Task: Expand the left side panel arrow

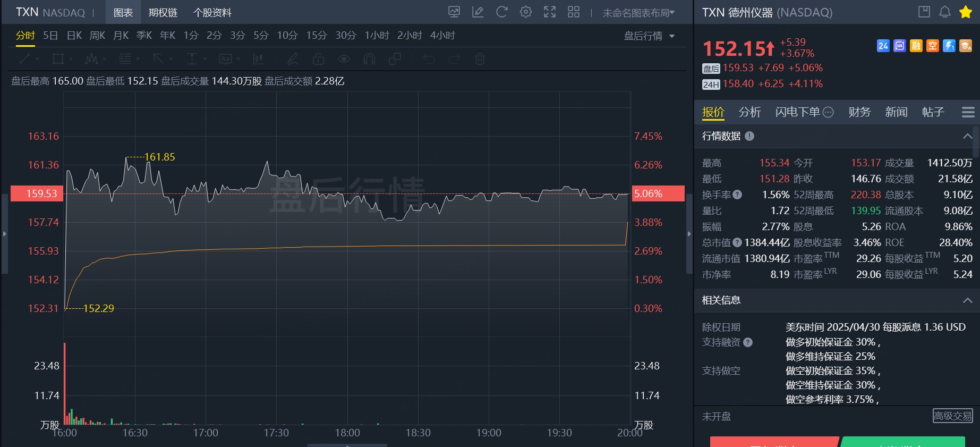Action: [4, 234]
